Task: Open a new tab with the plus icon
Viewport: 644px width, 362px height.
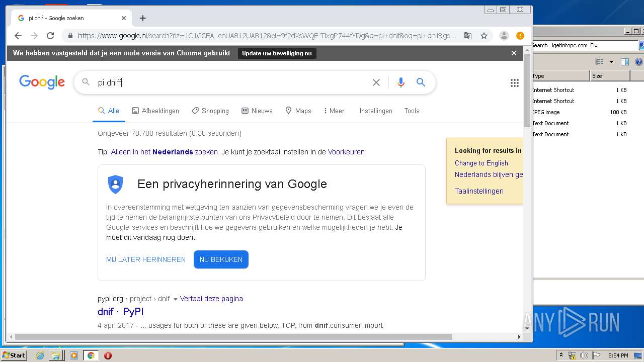Action: [143, 18]
